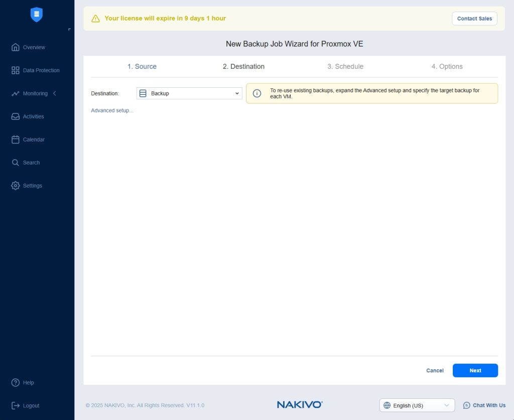
Task: Open Settings via the gear icon
Action: click(16, 186)
